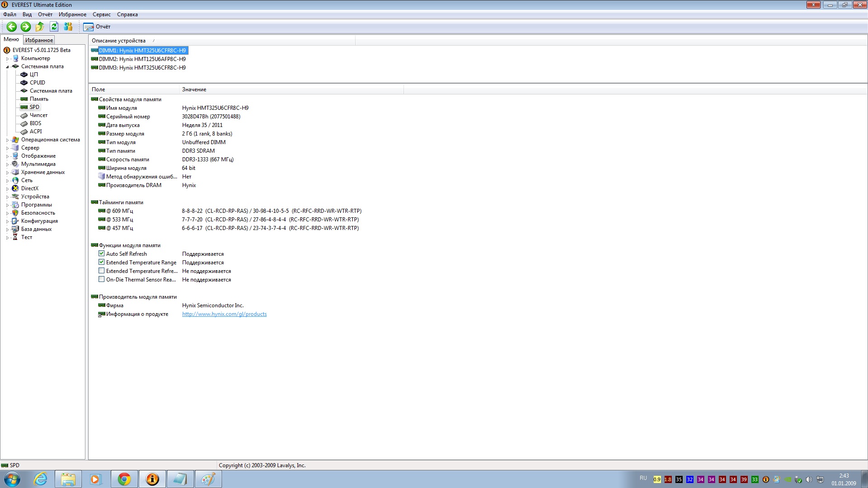This screenshot has width=868, height=488.
Task: Select the SPD tree item
Action: [x=34, y=107]
